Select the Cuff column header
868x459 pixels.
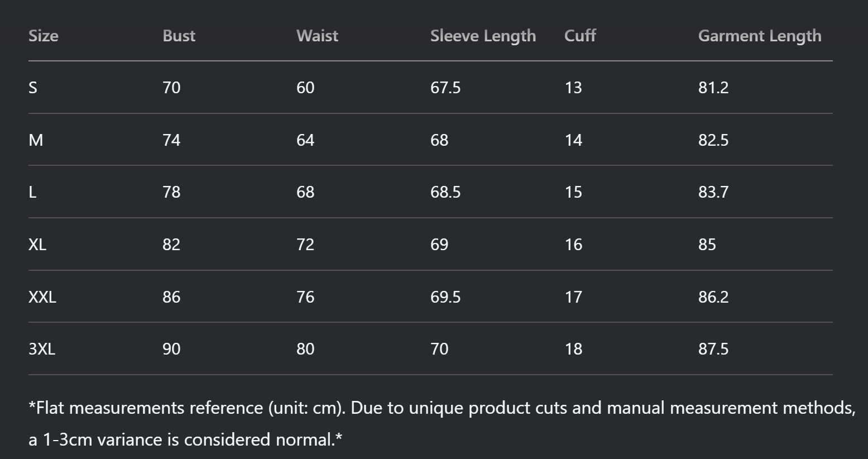pos(580,36)
